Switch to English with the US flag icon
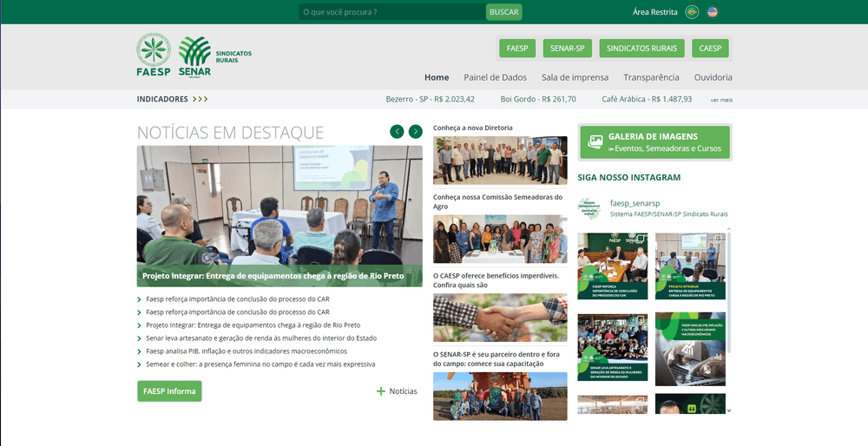This screenshot has width=868, height=446. pos(713,11)
